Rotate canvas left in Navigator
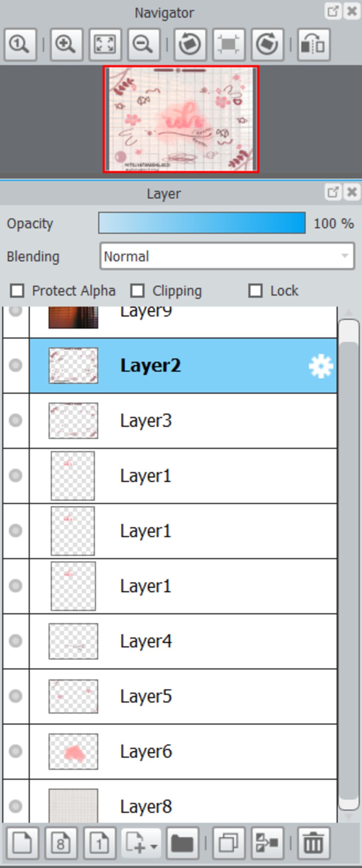Image resolution: width=362 pixels, height=868 pixels. [190, 45]
